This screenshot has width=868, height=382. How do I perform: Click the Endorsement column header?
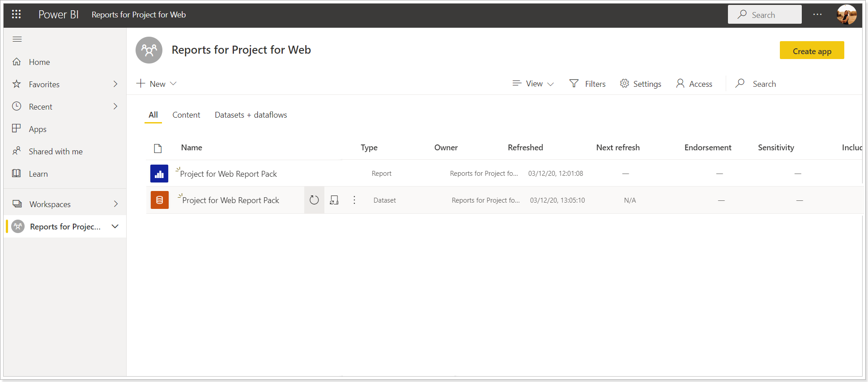pyautogui.click(x=708, y=148)
